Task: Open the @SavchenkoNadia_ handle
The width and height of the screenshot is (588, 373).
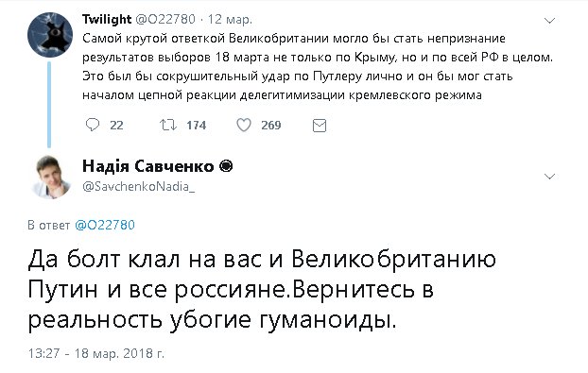Action: 138,186
